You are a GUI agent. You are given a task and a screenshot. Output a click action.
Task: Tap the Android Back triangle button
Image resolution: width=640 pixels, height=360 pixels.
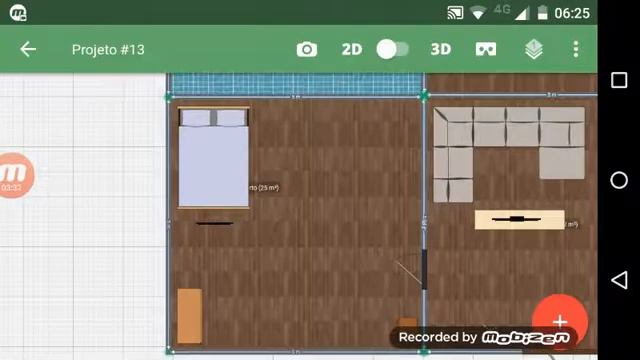619,280
